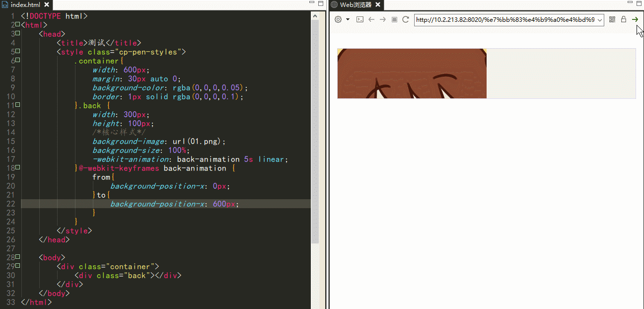Collapse the .container rule fold marker

17,60
